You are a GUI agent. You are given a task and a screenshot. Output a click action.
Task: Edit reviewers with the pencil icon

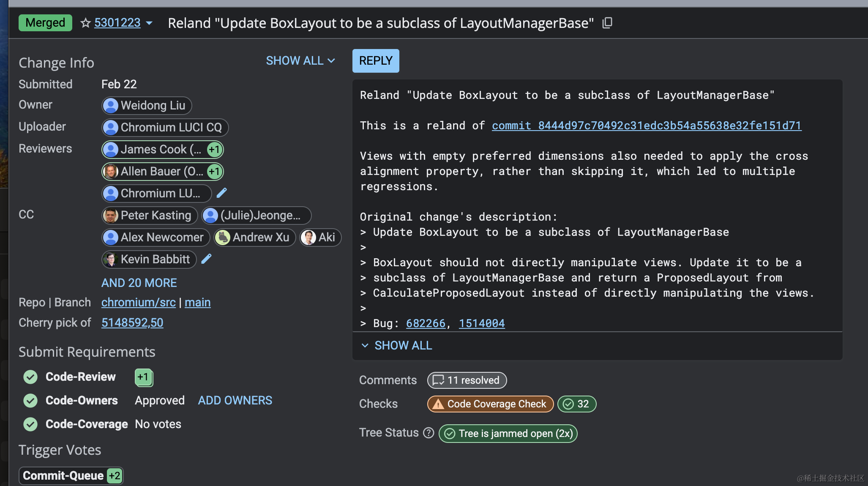coord(222,193)
